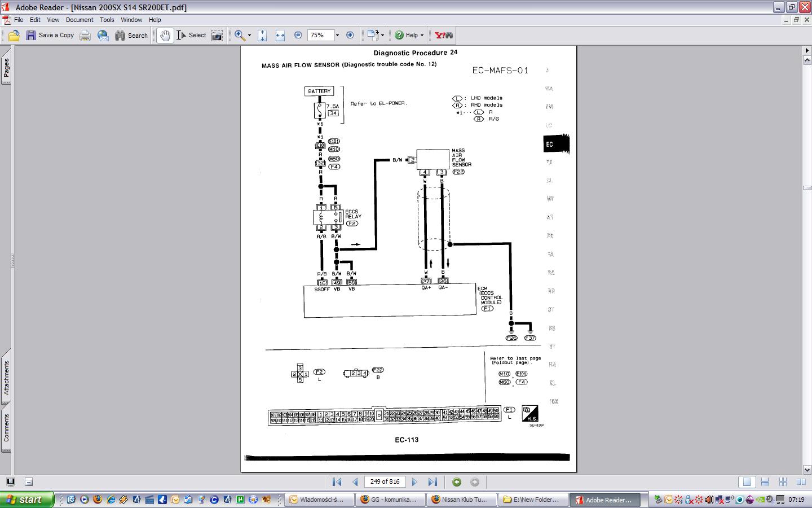Select the Hand tool
Image resolution: width=812 pixels, height=508 pixels.
coord(165,35)
